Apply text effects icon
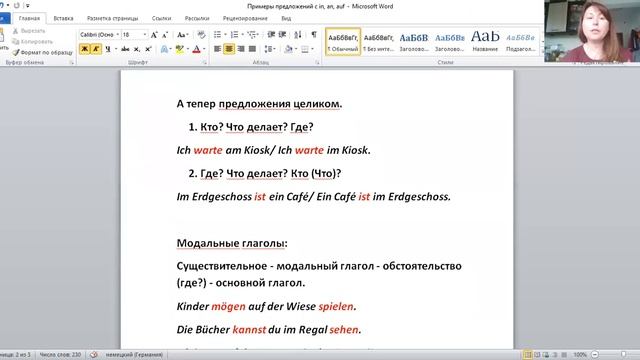This screenshot has height=360, width=640. click(x=164, y=49)
